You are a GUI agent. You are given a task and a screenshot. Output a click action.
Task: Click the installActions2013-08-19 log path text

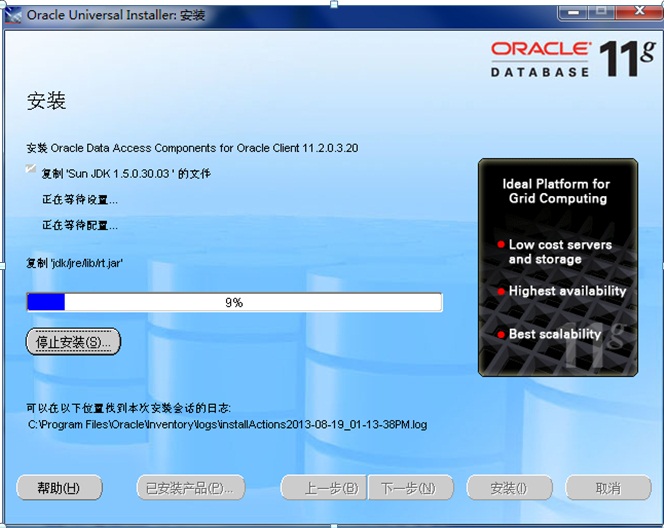click(x=227, y=424)
